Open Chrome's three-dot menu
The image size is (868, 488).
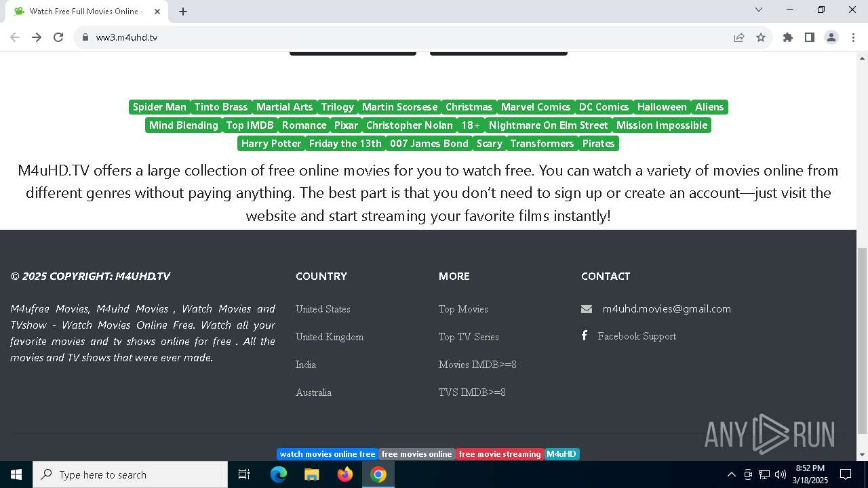point(852,37)
